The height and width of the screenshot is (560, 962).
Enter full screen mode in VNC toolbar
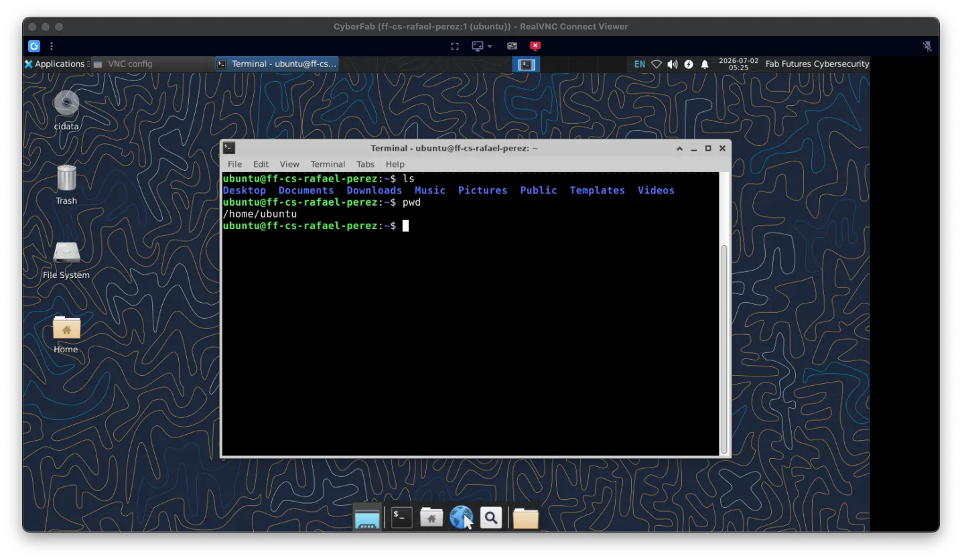[x=455, y=46]
